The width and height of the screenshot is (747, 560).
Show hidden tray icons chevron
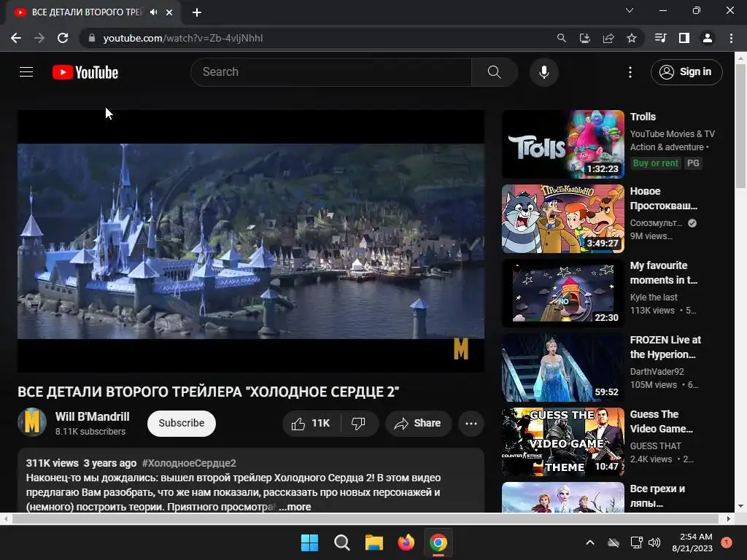pos(589,542)
